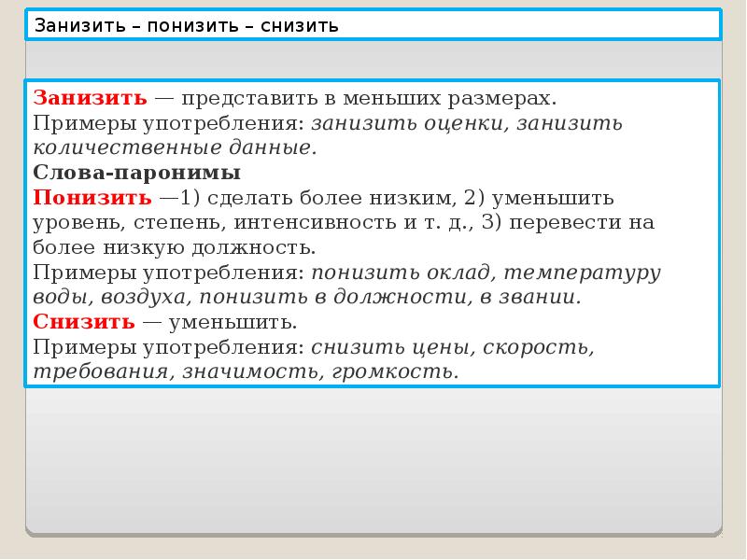Select the bold heading "Слова-паронимы"

(136, 173)
